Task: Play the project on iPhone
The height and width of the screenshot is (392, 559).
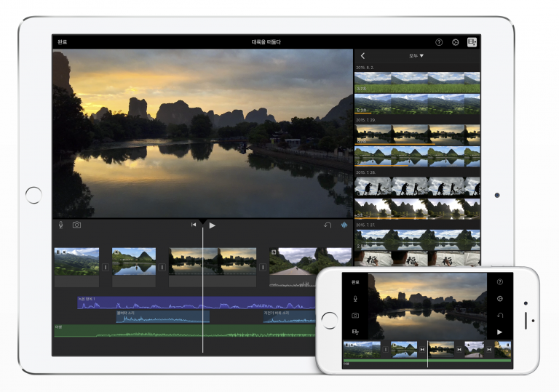Action: (x=500, y=332)
